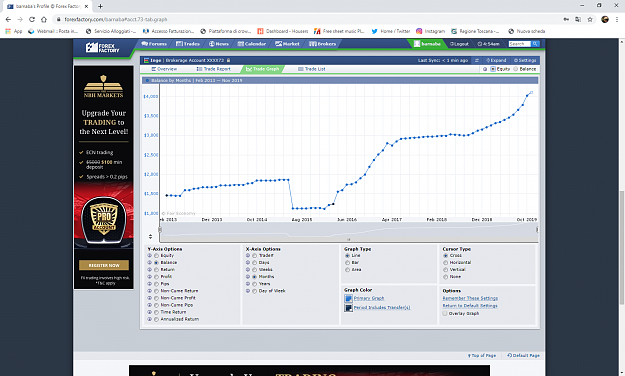Select the Return radio in Y-Axis Options
This screenshot has width=625, height=376.
[x=157, y=270]
